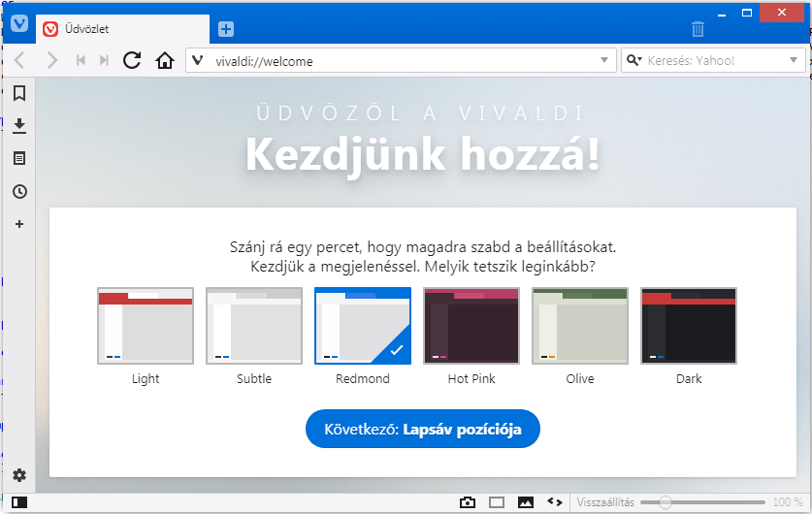Minimize the Vivaldi window

coord(722,14)
